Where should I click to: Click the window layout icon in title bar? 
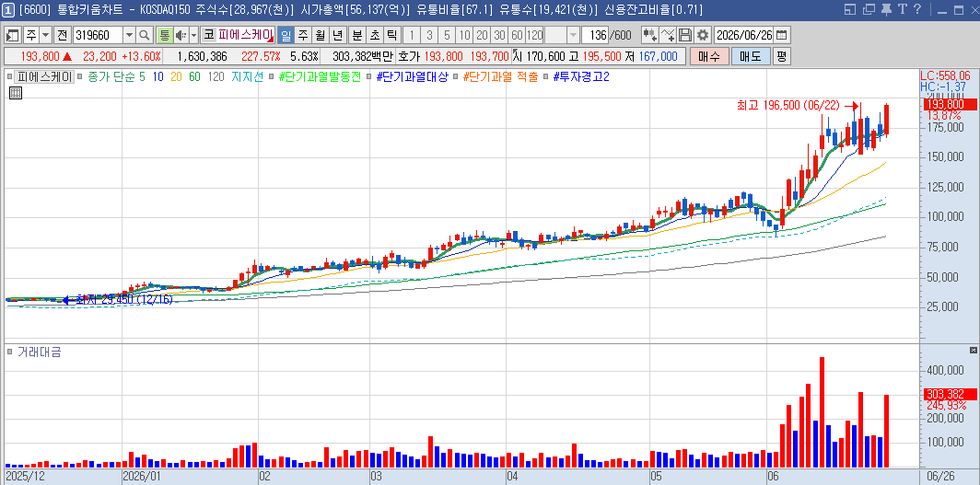click(849, 9)
